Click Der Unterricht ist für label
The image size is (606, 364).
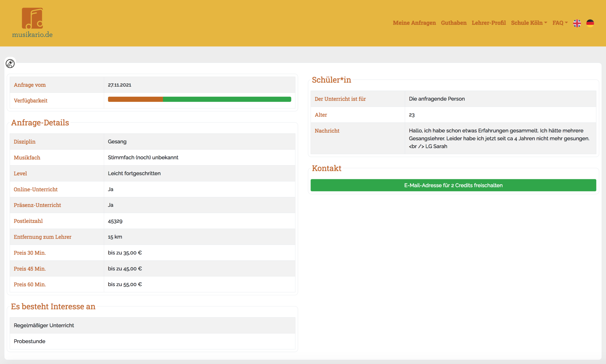(x=340, y=99)
